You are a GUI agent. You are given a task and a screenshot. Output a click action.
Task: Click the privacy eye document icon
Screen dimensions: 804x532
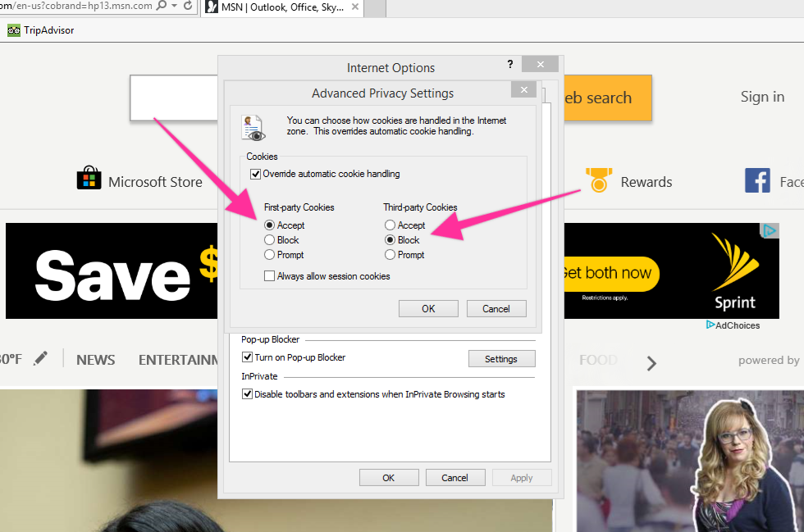point(254,128)
